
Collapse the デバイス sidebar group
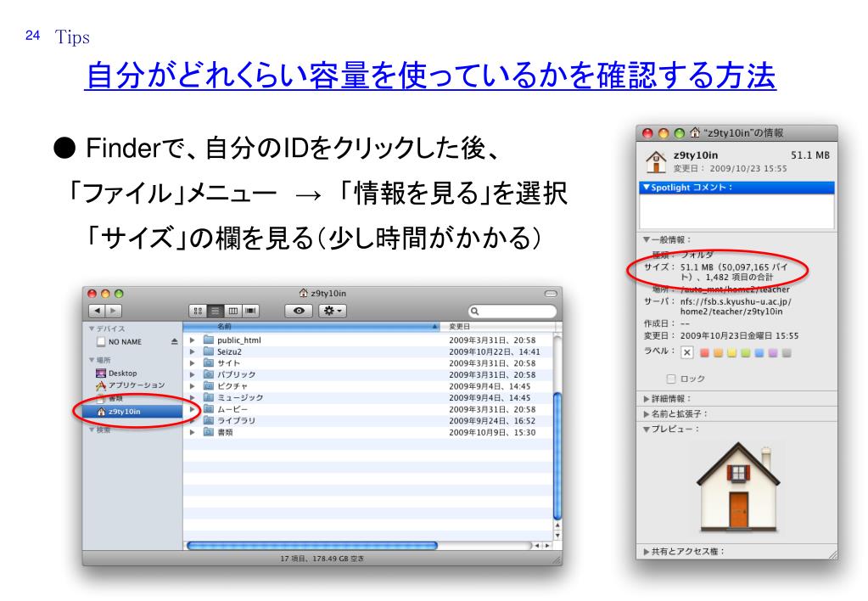[x=92, y=329]
